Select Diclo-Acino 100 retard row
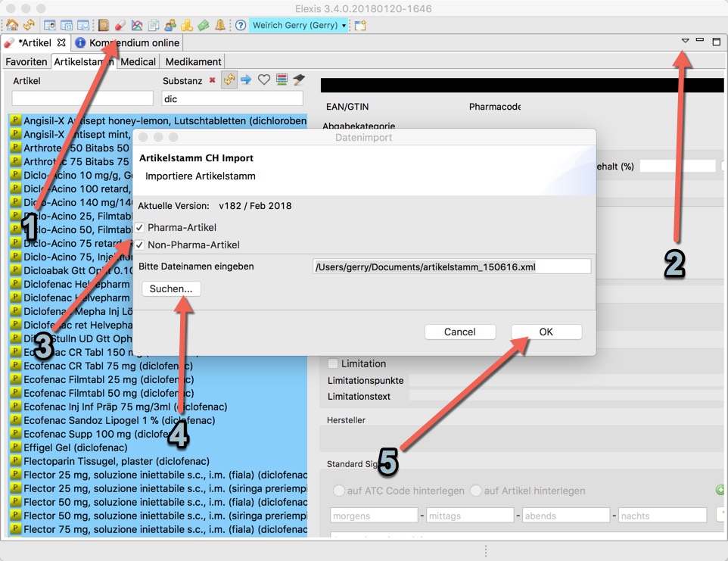Viewport: 728px width, 561px height. click(71, 189)
